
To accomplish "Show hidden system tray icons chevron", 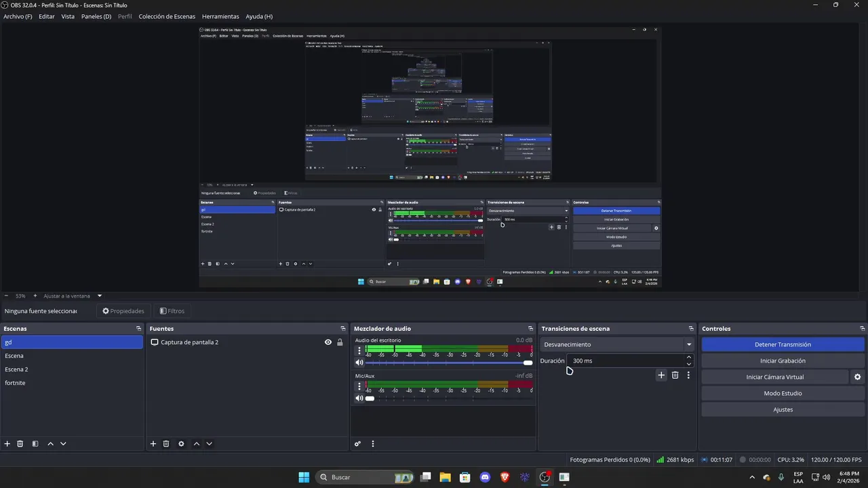I will (751, 477).
